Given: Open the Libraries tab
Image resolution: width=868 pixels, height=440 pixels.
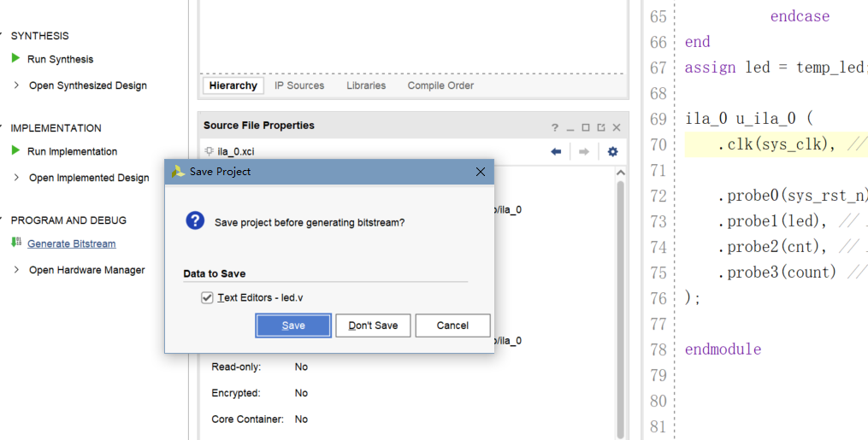Looking at the screenshot, I should 366,85.
